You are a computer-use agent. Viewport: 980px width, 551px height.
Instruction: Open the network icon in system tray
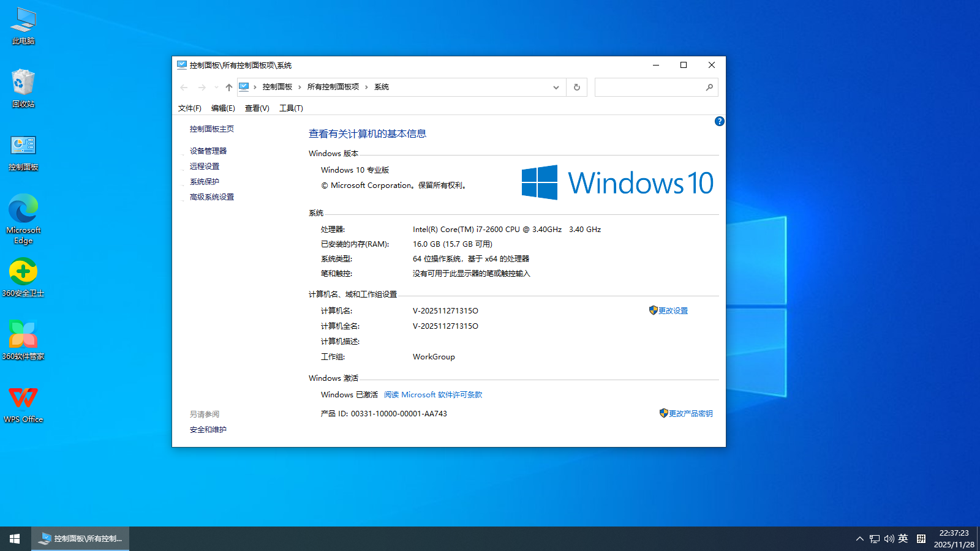pos(873,539)
